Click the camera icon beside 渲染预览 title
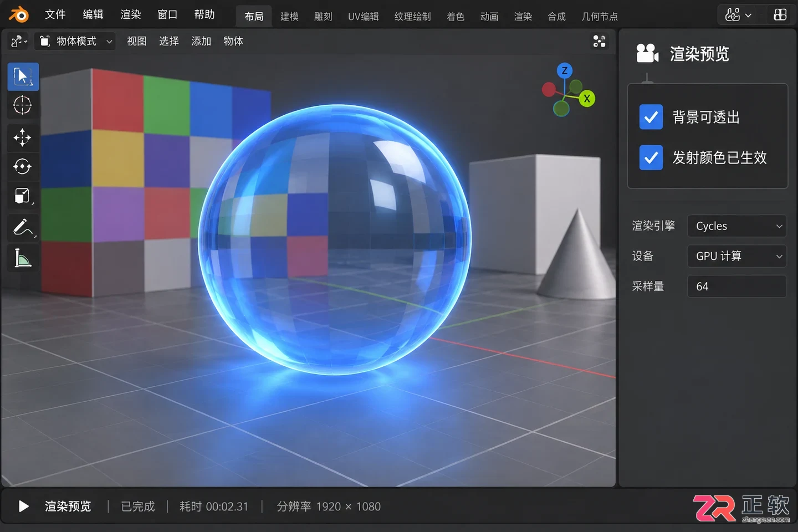 pos(647,53)
